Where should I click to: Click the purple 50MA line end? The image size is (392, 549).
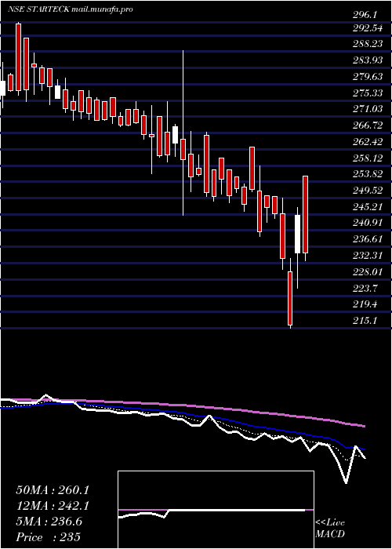363,426
